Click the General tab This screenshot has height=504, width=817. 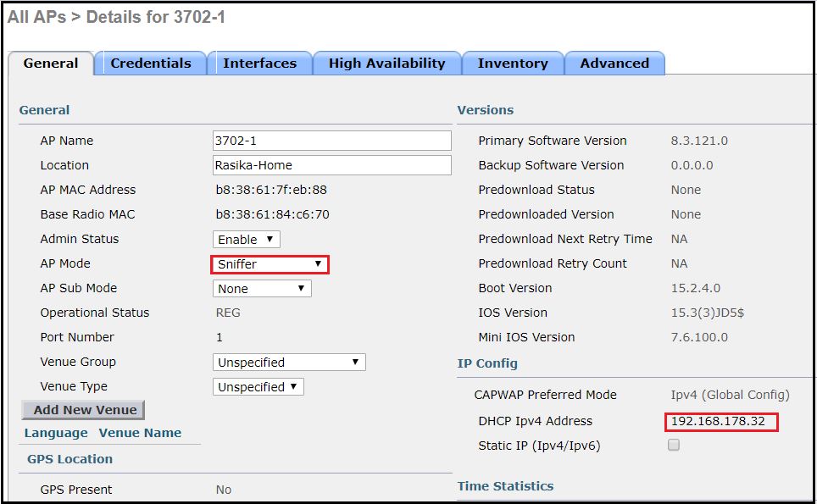click(x=51, y=64)
